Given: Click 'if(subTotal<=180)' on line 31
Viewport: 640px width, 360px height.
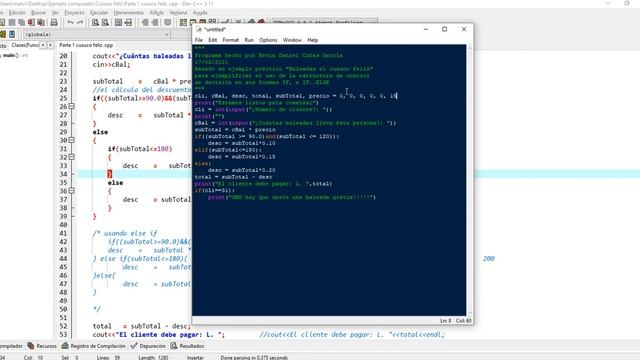Looking at the screenshot, I should [x=140, y=149].
